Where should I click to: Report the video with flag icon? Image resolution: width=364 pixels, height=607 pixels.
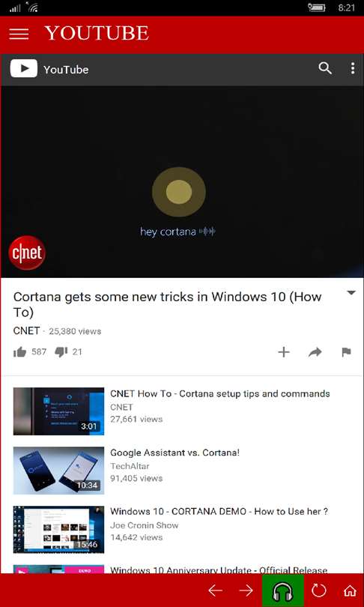click(x=346, y=352)
